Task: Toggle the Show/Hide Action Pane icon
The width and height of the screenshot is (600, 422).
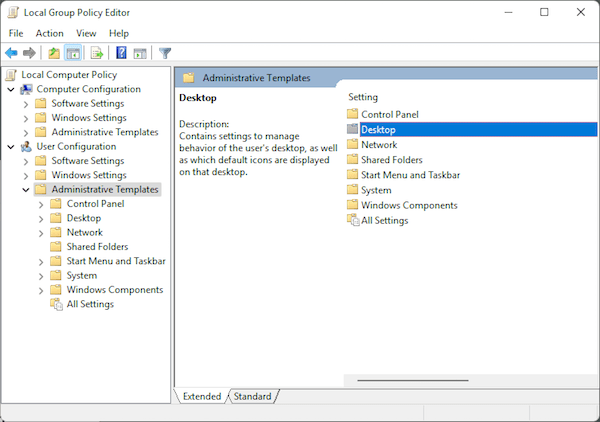Action: click(140, 53)
